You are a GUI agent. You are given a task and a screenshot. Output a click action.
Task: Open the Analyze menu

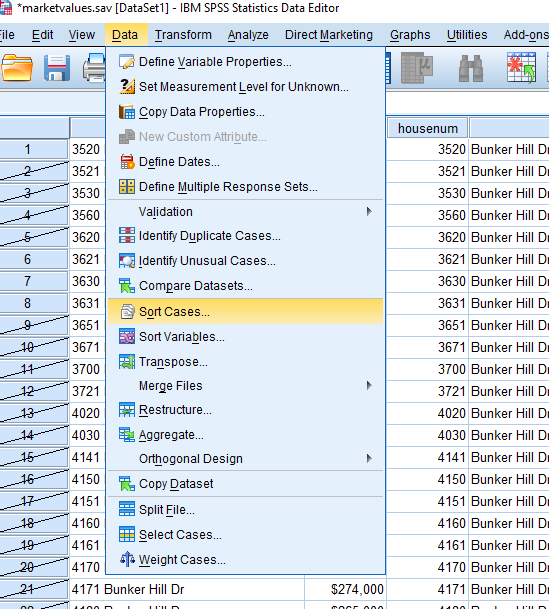[248, 35]
